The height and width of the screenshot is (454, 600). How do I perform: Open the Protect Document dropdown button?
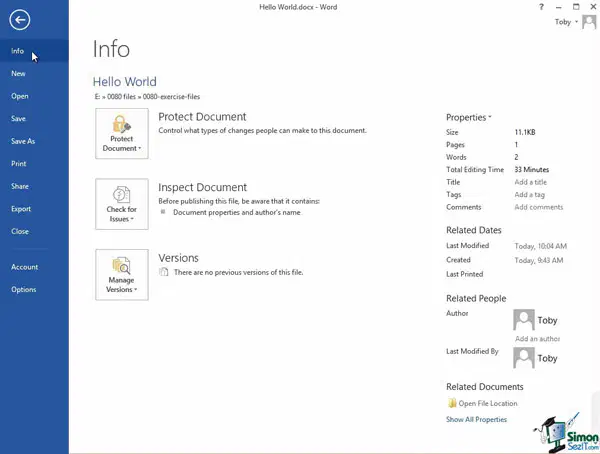(x=122, y=134)
